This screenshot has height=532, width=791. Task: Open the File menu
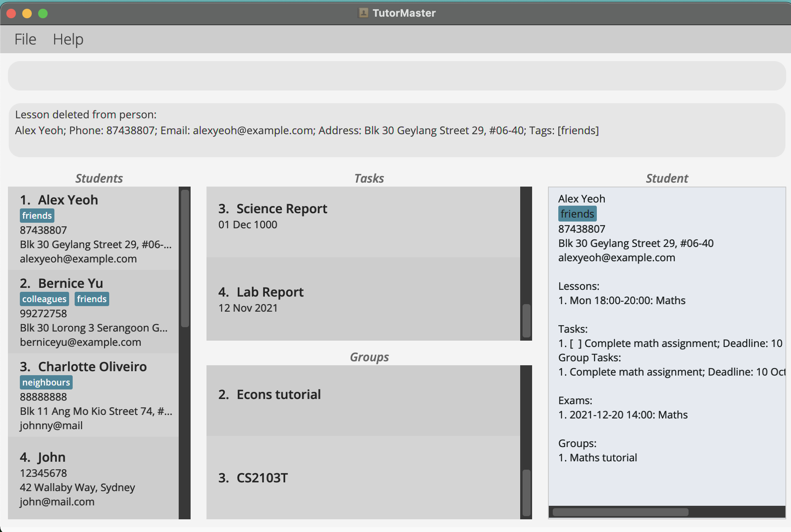[x=25, y=39]
